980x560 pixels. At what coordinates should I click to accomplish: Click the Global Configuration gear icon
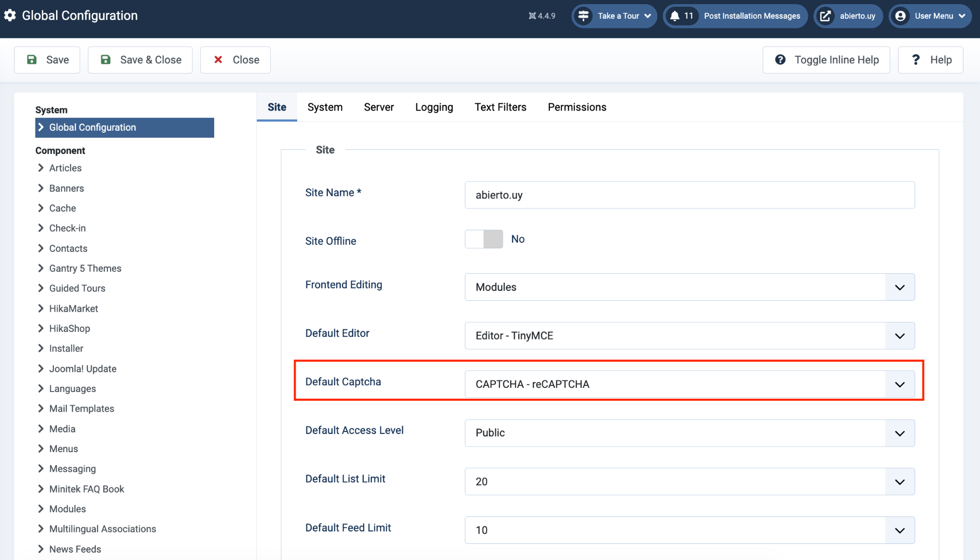point(10,16)
